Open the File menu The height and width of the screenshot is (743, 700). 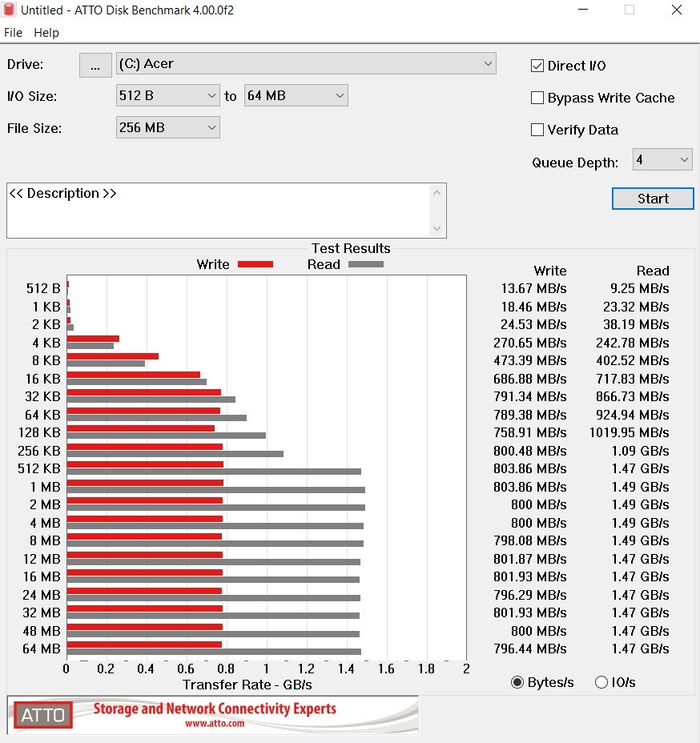(x=14, y=33)
